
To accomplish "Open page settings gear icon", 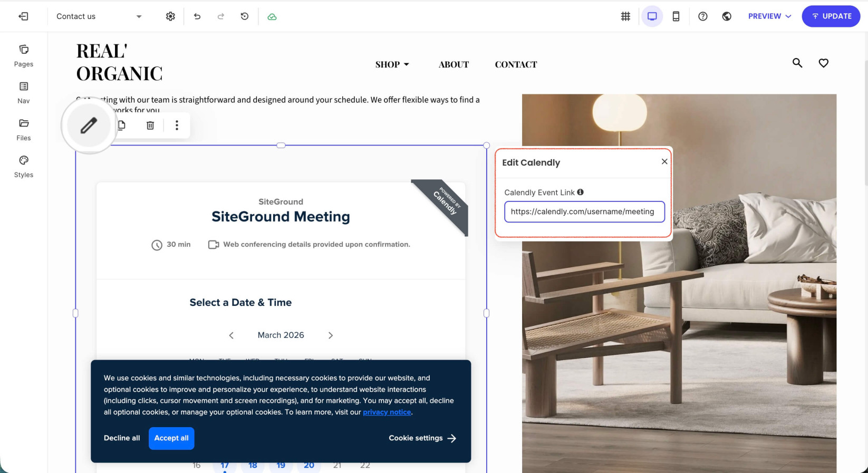I will [x=170, y=16].
